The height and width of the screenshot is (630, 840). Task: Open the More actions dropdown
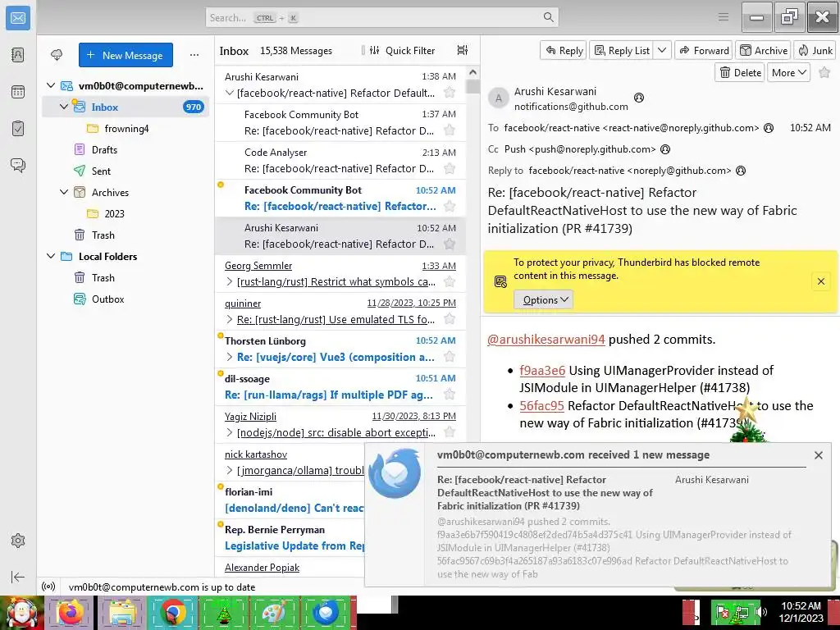point(788,72)
